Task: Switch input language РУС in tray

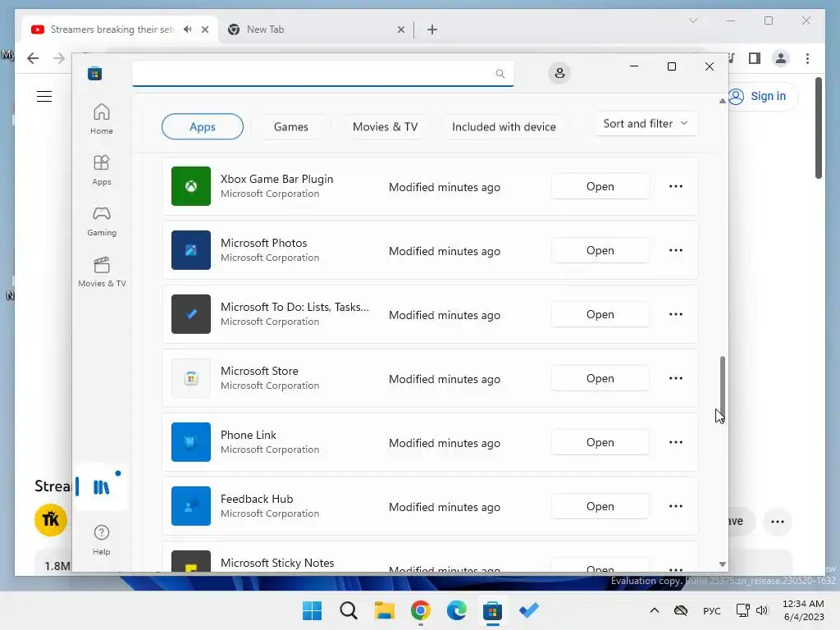Action: coord(711,610)
